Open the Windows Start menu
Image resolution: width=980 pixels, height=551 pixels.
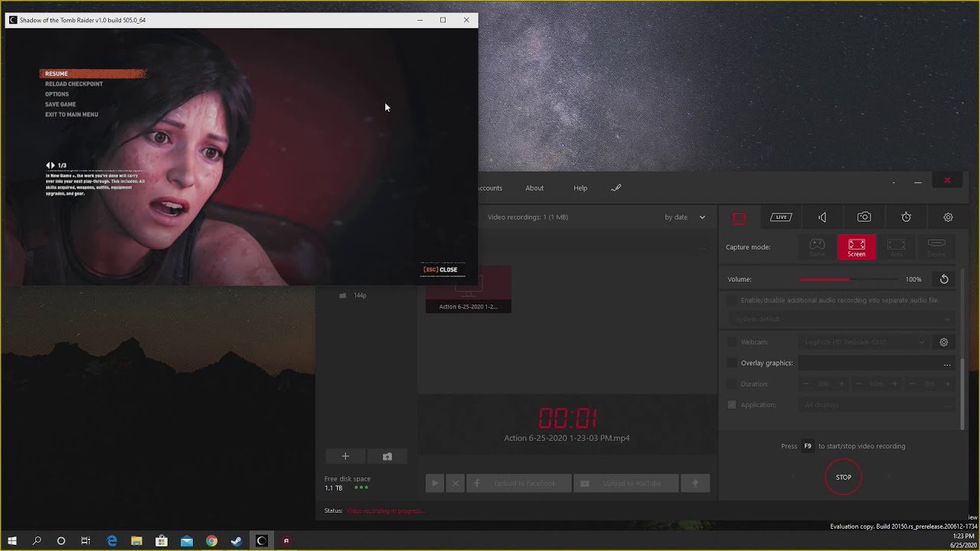12,541
